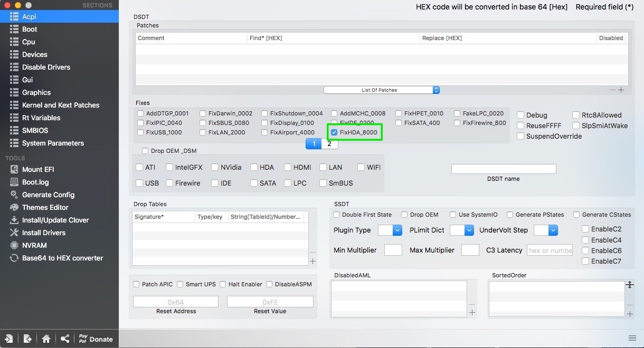The image size is (644, 348).
Task: Click the reorder arrows icon beside SortedOrder
Action: (629, 285)
